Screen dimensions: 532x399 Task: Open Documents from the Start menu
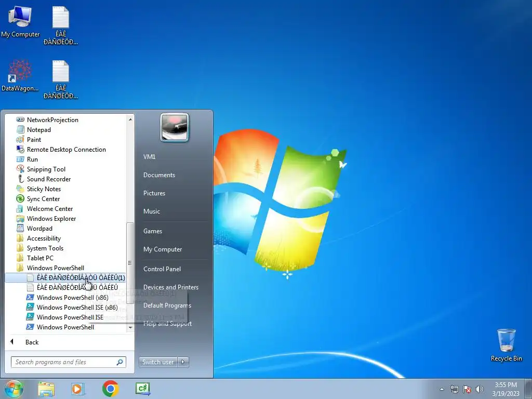(x=159, y=175)
